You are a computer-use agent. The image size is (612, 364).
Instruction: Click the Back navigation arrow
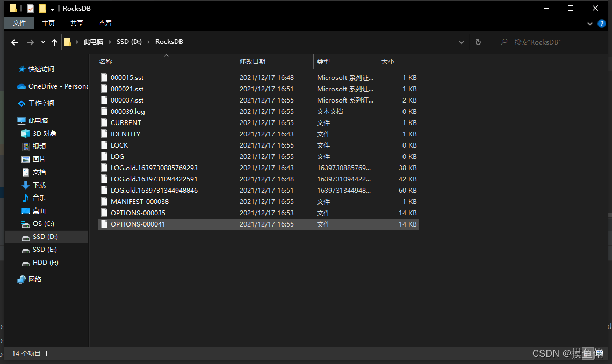[15, 42]
